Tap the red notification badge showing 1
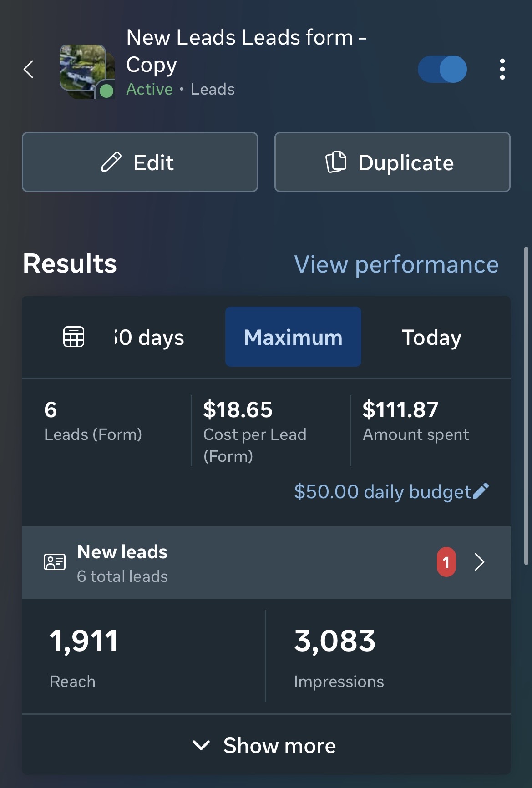Viewport: 532px width, 788px height. (x=446, y=562)
